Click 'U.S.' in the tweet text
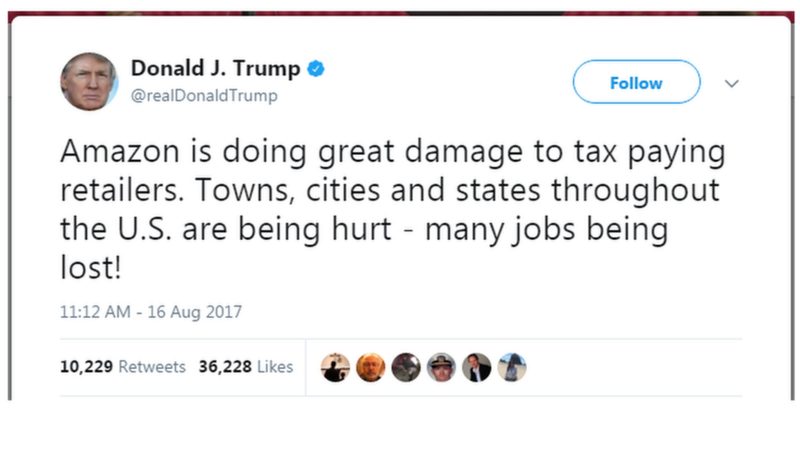 click(145, 229)
